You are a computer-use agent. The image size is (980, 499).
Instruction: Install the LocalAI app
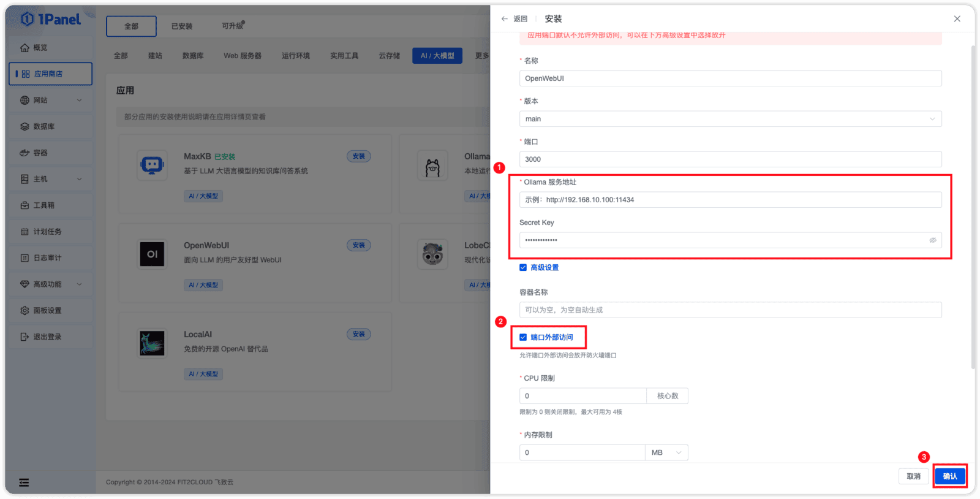click(x=359, y=334)
